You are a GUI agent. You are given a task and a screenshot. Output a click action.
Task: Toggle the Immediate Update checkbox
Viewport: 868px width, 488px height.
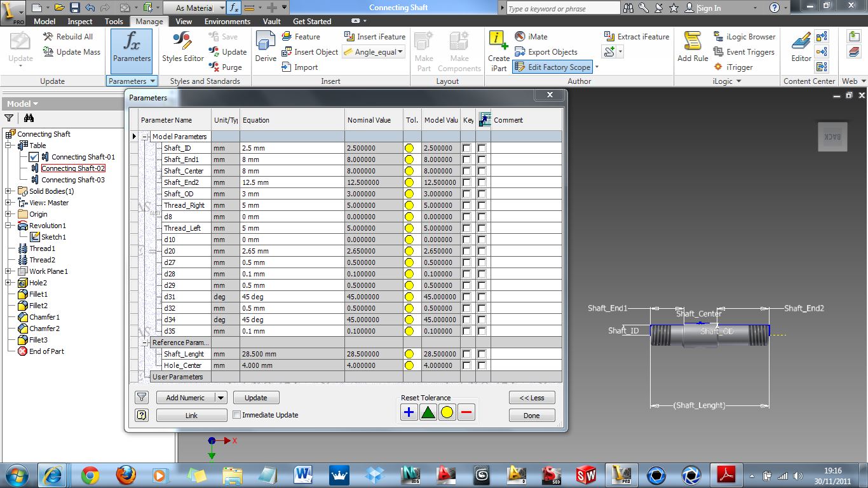pyautogui.click(x=236, y=415)
